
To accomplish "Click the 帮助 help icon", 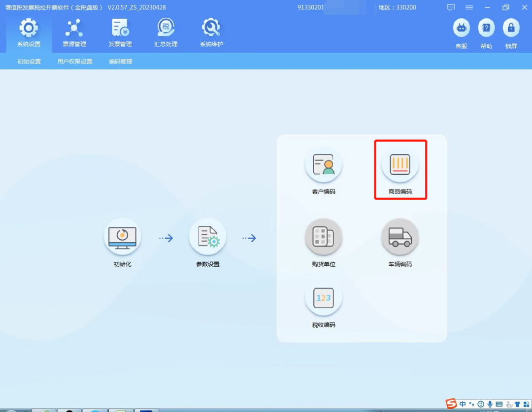I will 486,29.
